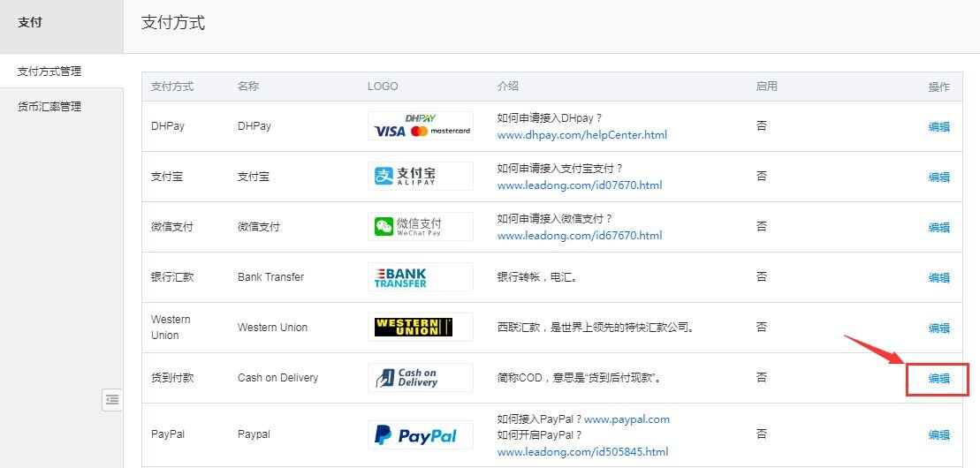
Task: Open 货币汇率管理 in the sidebar
Action: pyautogui.click(x=49, y=107)
